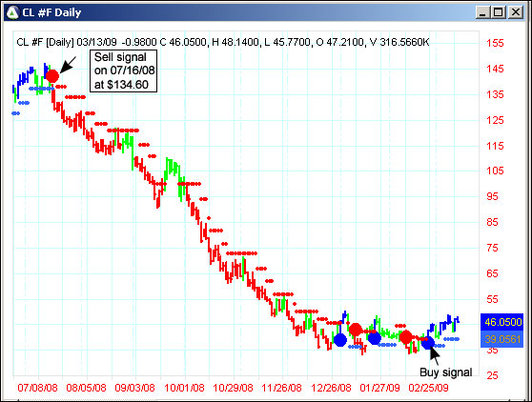532x402 pixels.
Task: Select the large red sell signal dot at 07/16/08
Action: pyautogui.click(x=51, y=76)
